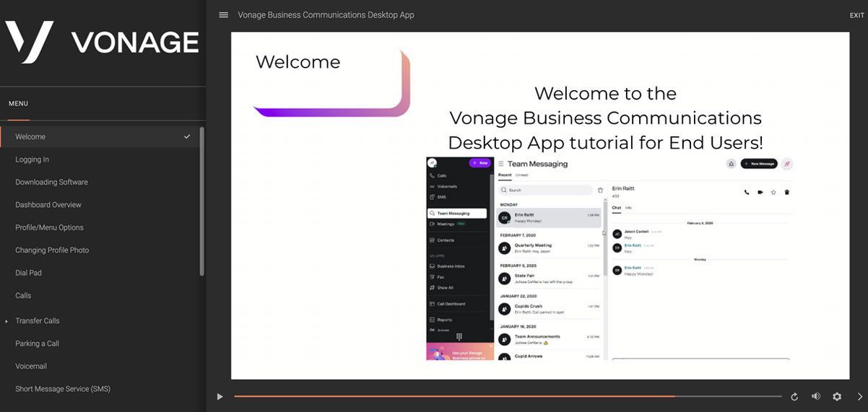
Task: Click the purple New button in app screenshot
Action: coord(479,163)
